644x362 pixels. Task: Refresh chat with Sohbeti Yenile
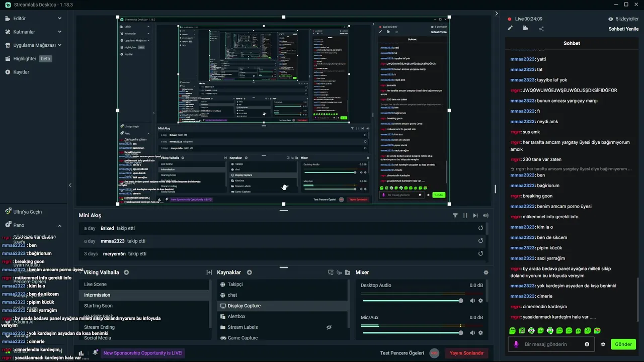pos(623,29)
